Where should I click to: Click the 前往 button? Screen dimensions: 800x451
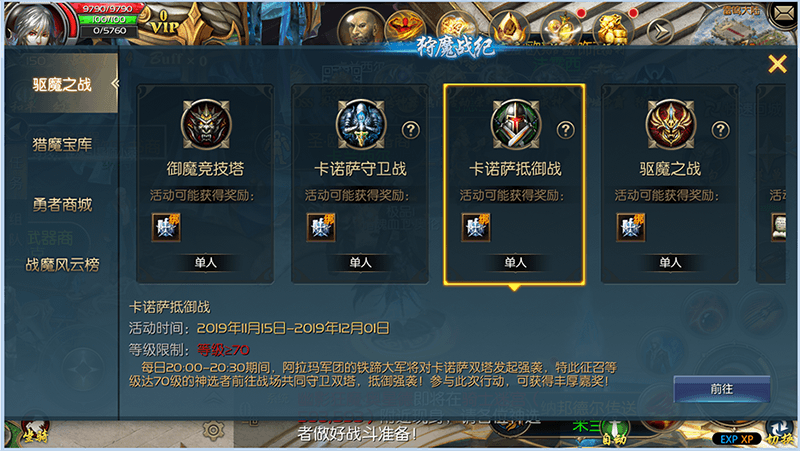tap(721, 389)
